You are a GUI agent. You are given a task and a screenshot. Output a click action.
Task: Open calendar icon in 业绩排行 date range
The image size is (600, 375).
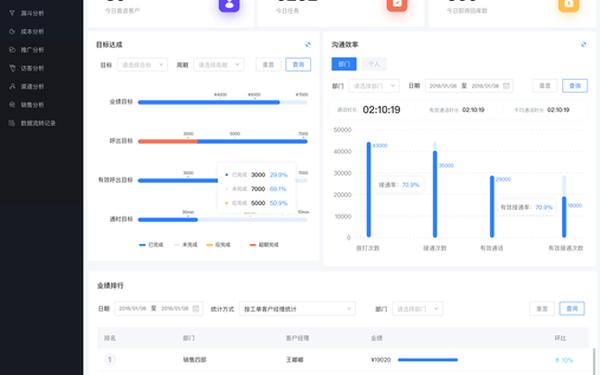(x=196, y=308)
